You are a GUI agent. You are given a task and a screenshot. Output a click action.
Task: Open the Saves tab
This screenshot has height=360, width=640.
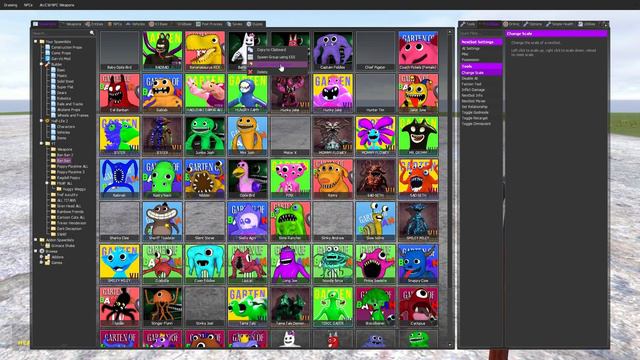(x=235, y=24)
